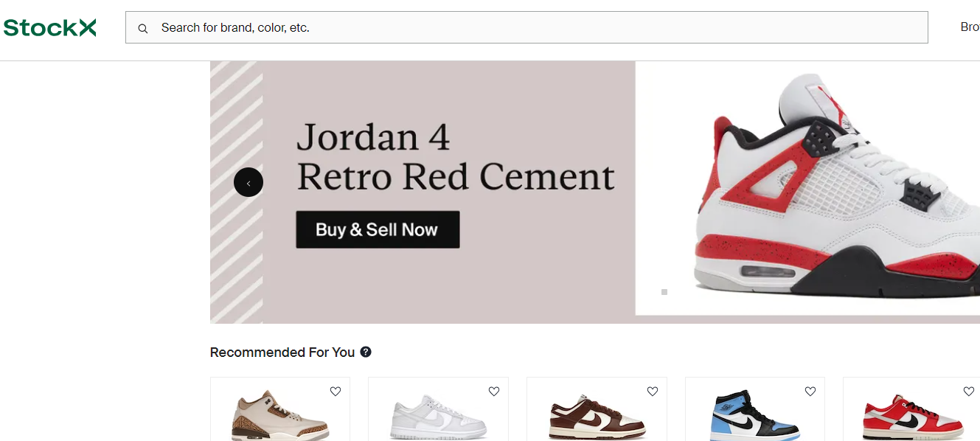Toggle heart on the white Dunk Low

(494, 392)
